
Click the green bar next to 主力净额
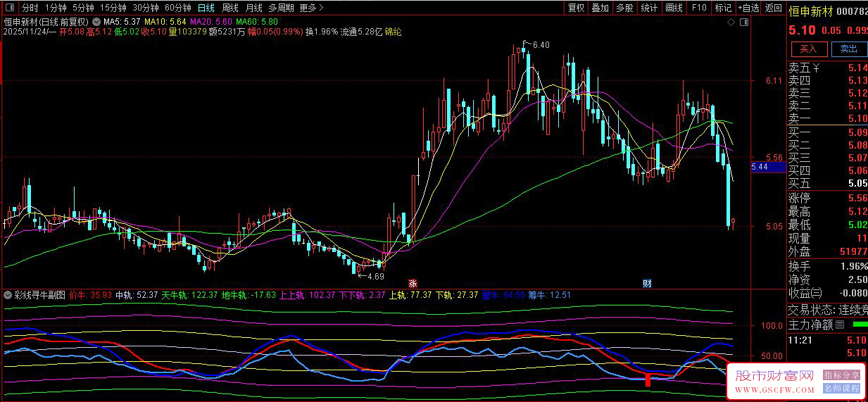tap(860, 325)
